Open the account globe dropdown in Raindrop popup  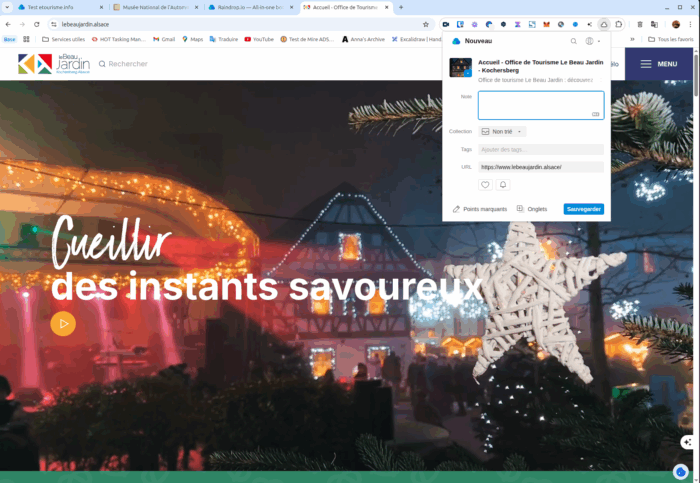click(592, 41)
